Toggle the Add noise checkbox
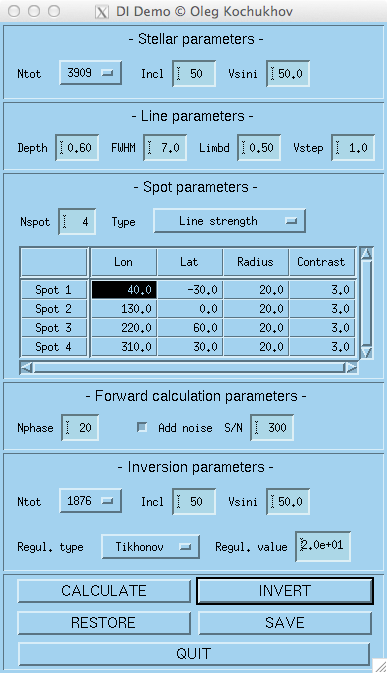 142,427
